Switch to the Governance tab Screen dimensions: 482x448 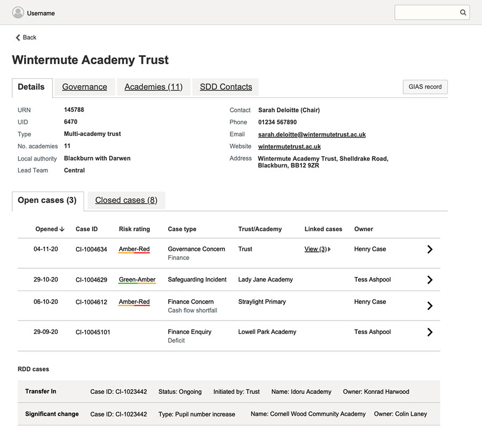click(84, 87)
